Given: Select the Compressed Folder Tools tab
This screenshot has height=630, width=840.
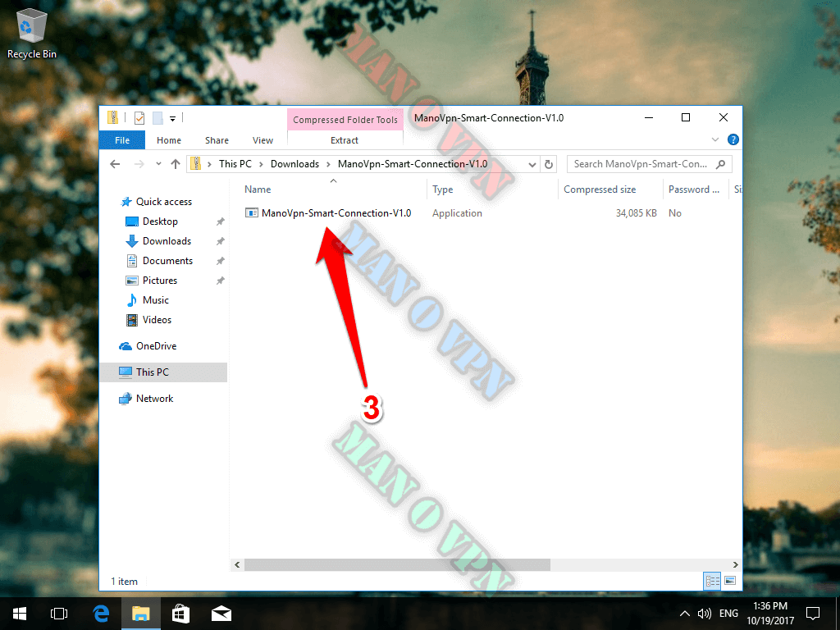Looking at the screenshot, I should (345, 120).
